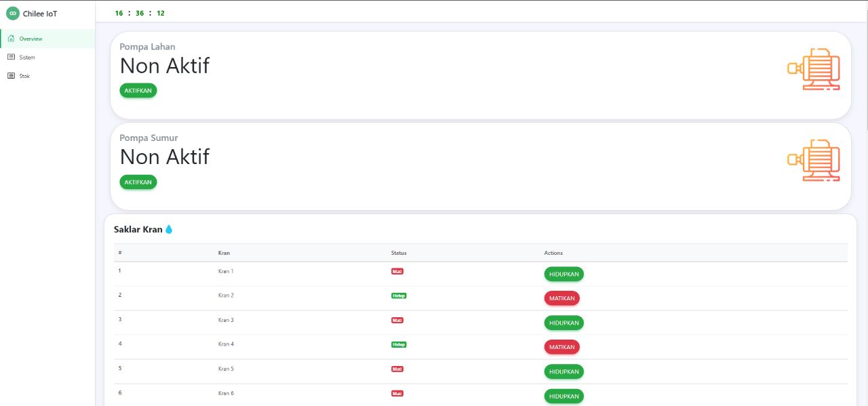Click the Mati status badge for Kran 3

point(397,320)
